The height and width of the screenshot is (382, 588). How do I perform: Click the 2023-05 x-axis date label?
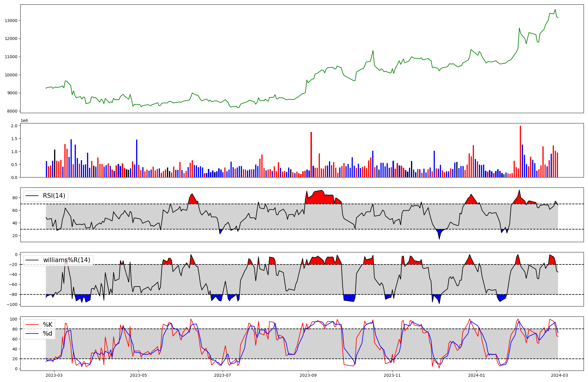point(138,375)
